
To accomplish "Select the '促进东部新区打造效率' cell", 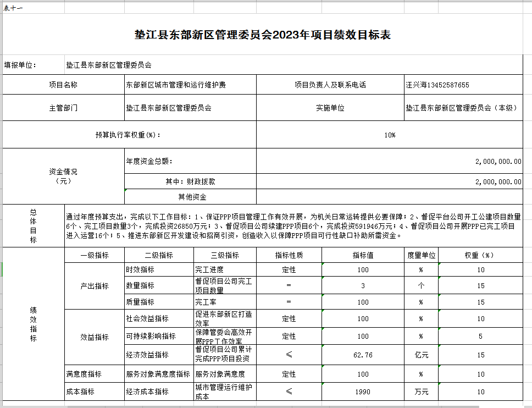I will (x=225, y=318).
